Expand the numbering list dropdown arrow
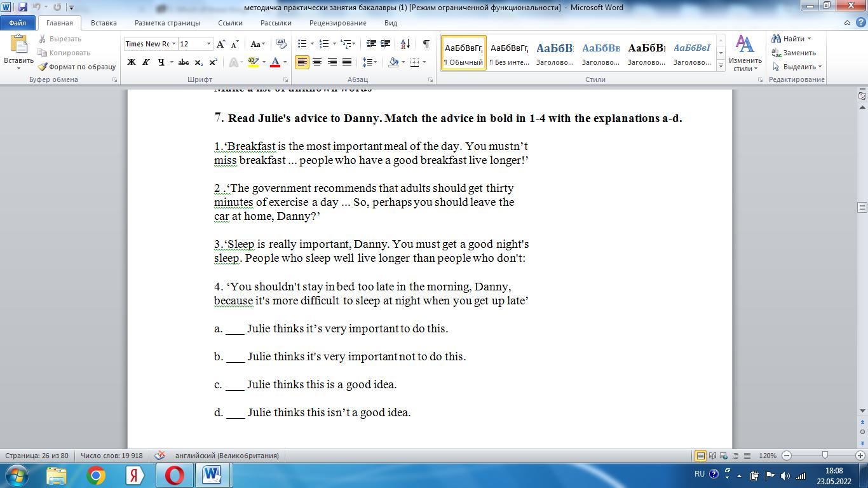The height and width of the screenshot is (488, 868). (334, 44)
